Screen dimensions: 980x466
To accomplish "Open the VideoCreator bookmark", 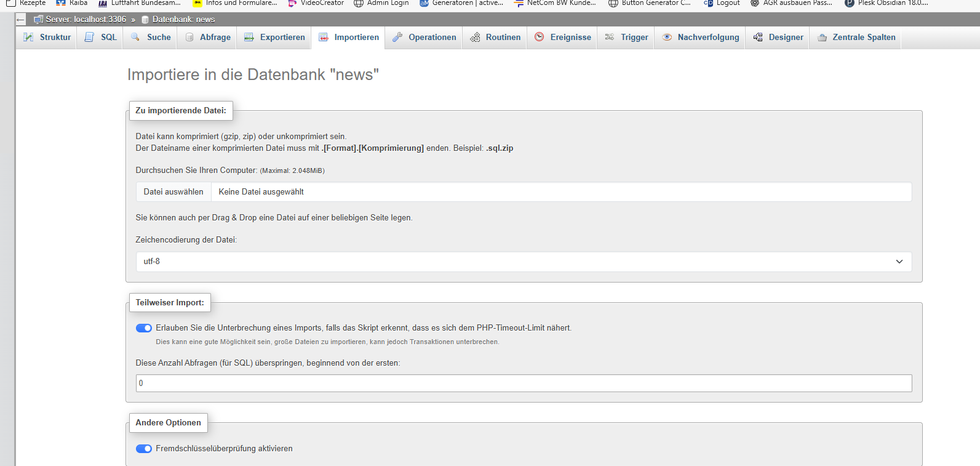I will pyautogui.click(x=316, y=3).
